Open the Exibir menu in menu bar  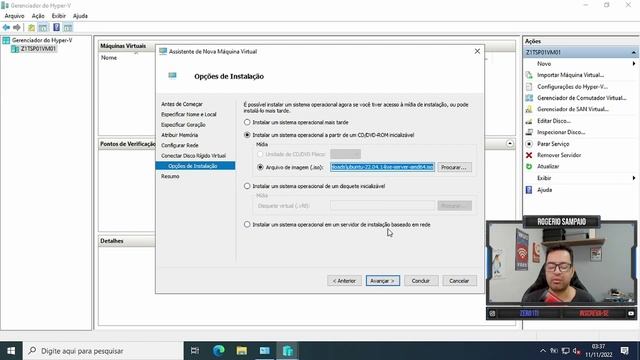point(58,16)
